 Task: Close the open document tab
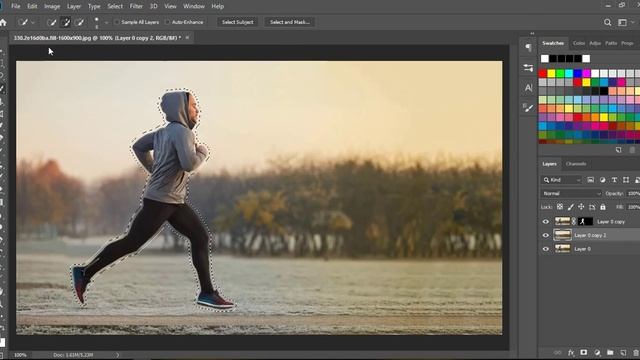coord(187,38)
